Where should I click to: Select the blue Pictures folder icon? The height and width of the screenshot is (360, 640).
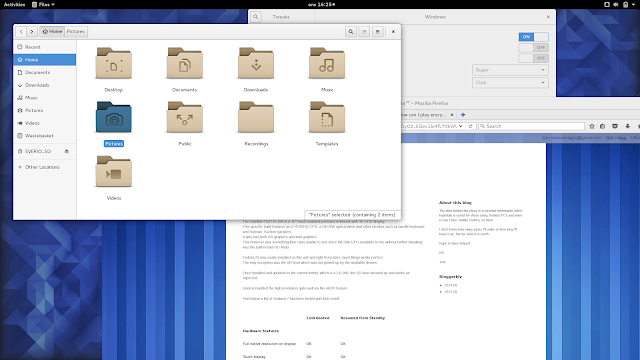[x=113, y=118]
